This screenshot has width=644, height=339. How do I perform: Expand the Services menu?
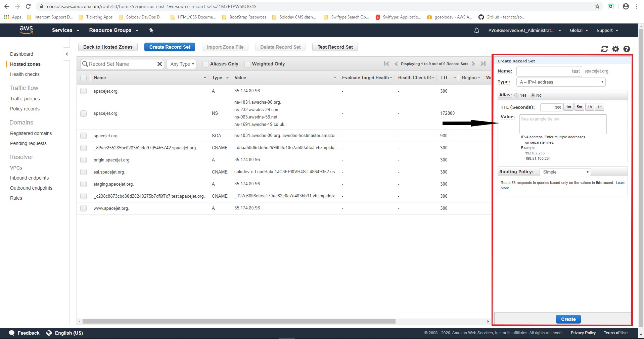(x=65, y=30)
